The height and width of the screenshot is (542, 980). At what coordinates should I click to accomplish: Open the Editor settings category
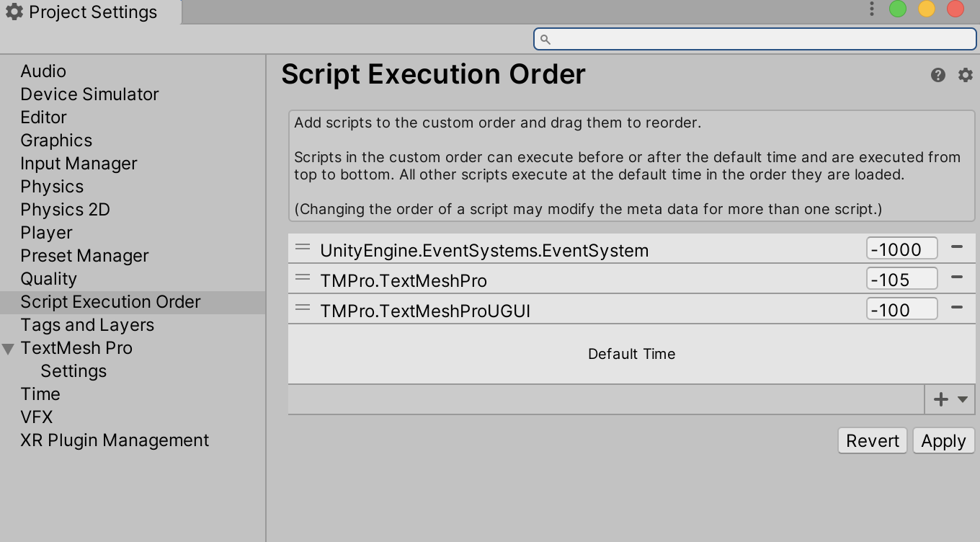click(43, 117)
